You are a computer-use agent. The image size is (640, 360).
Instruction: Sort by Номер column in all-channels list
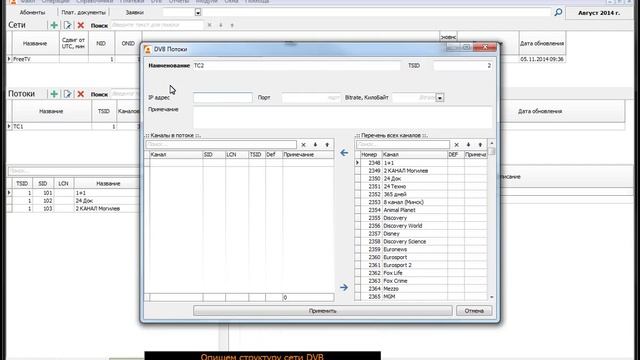(x=371, y=155)
